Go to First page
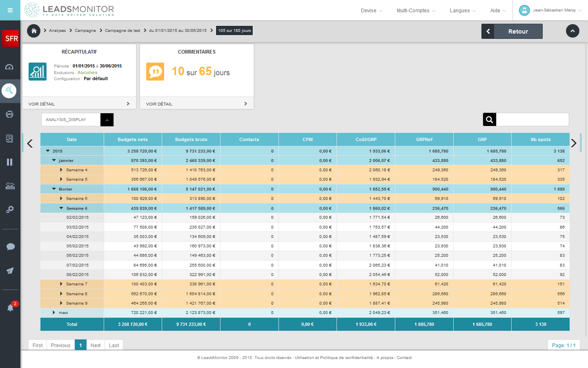 pos(38,345)
